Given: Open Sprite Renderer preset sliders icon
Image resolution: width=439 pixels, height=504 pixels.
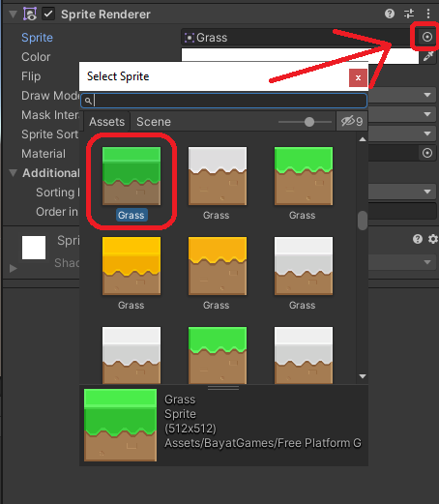Looking at the screenshot, I should 409,14.
